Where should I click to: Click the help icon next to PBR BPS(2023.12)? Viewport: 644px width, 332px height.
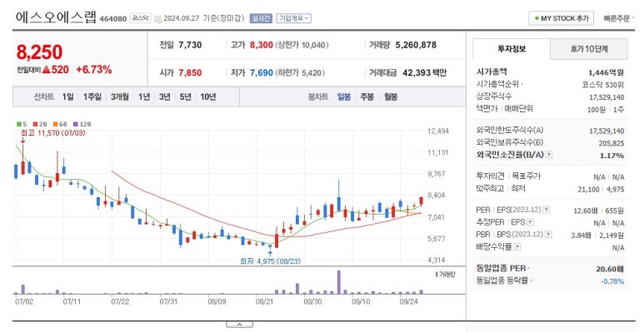point(548,235)
